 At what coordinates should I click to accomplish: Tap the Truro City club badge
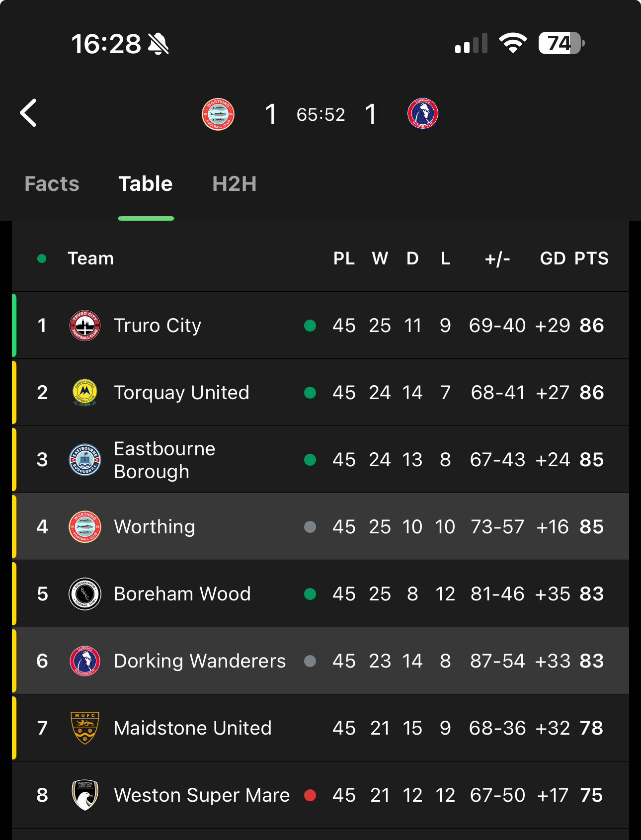click(85, 326)
